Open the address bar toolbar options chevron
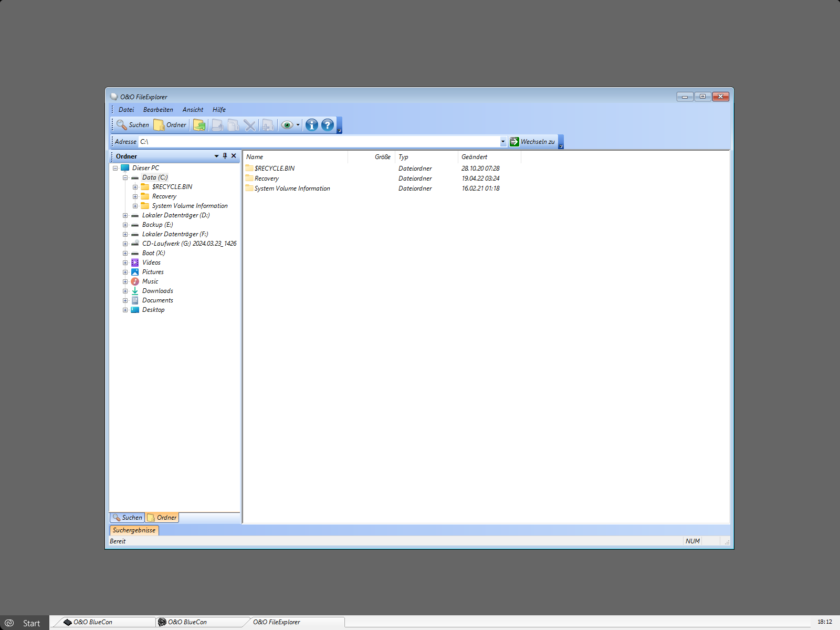The width and height of the screenshot is (840, 630). click(561, 142)
